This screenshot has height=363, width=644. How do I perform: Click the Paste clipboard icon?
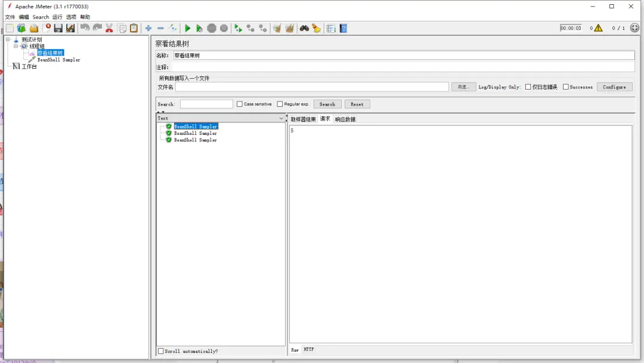(x=134, y=28)
